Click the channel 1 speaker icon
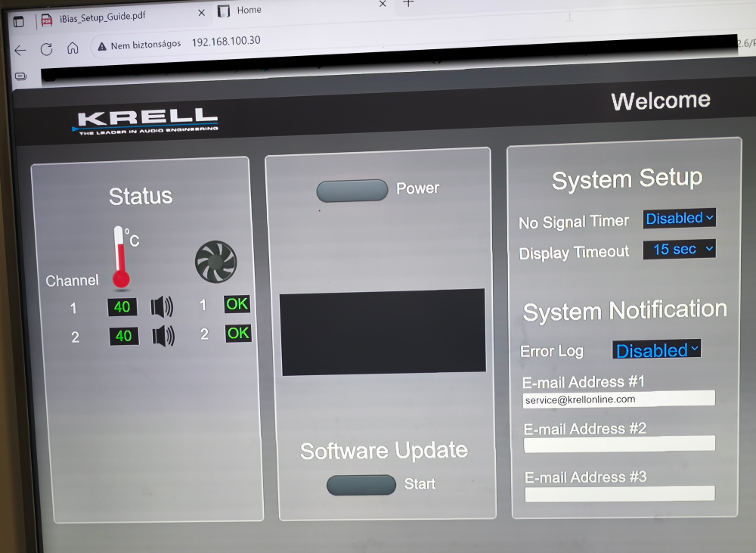Screen dimensions: 756x553 pyautogui.click(x=162, y=307)
